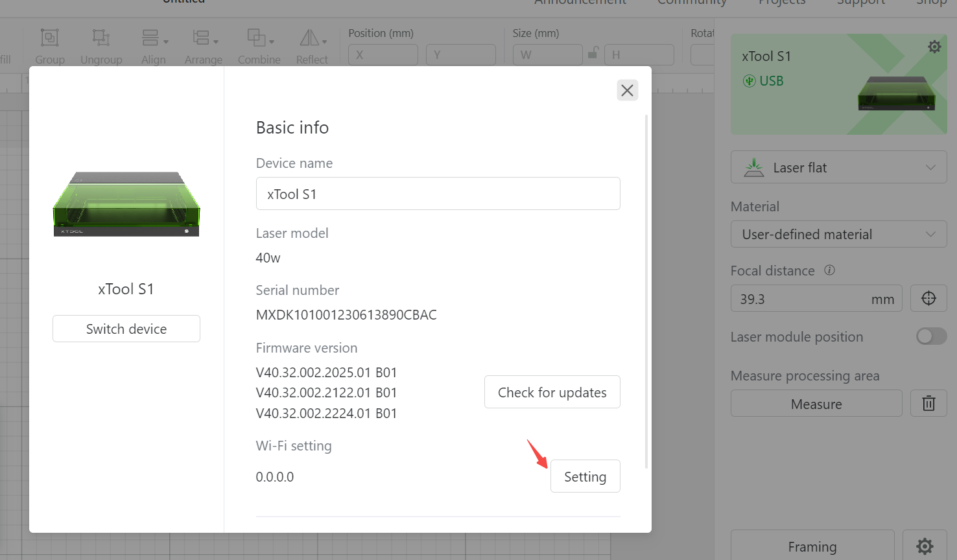This screenshot has width=957, height=560.
Task: Toggle Laser module position switch
Action: pos(932,336)
